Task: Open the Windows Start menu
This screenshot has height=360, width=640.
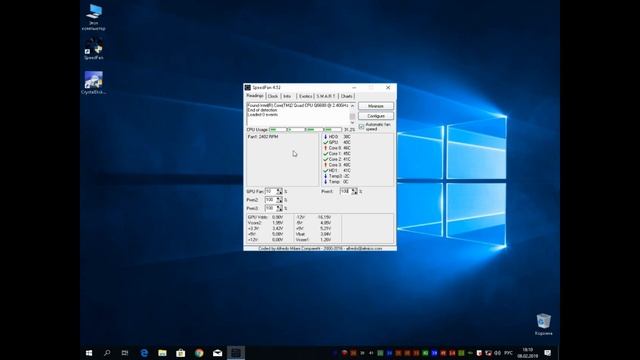Action: 89,353
